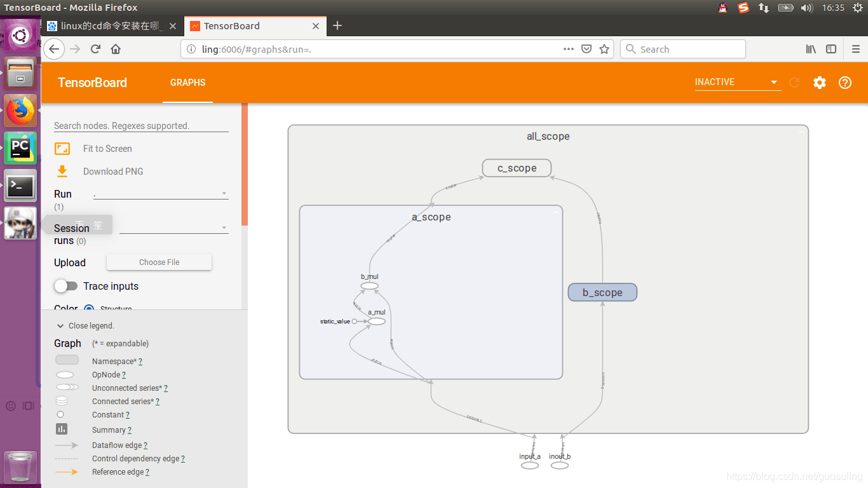
Task: Open the OpNode help link
Action: tap(124, 375)
